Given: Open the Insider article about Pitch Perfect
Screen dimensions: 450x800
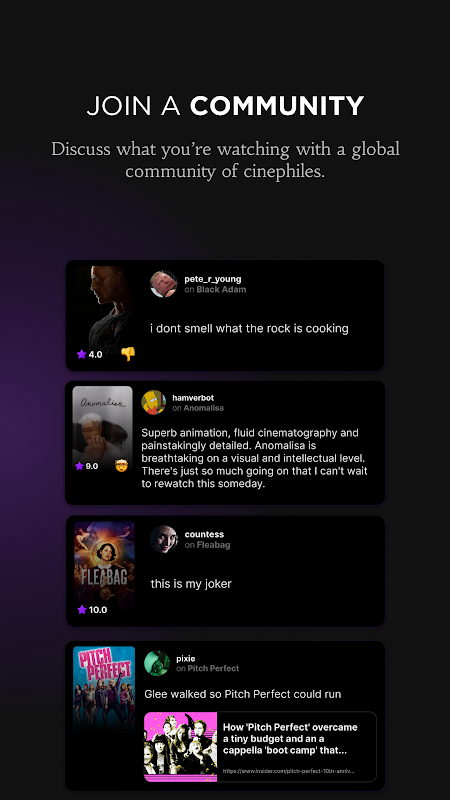Looking at the screenshot, I should pos(260,747).
